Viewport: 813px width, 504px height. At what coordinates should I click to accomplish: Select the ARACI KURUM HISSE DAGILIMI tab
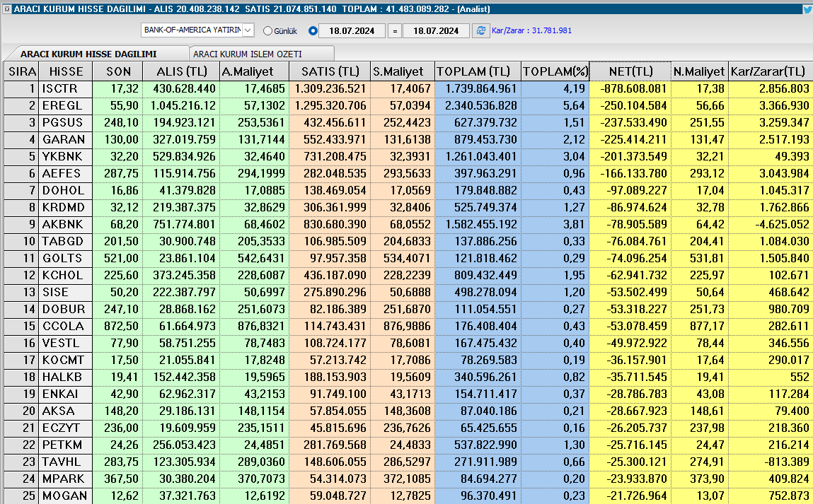tap(88, 54)
